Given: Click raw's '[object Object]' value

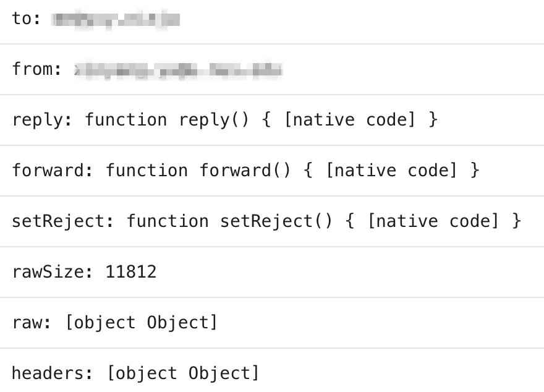Looking at the screenshot, I should point(141,322).
